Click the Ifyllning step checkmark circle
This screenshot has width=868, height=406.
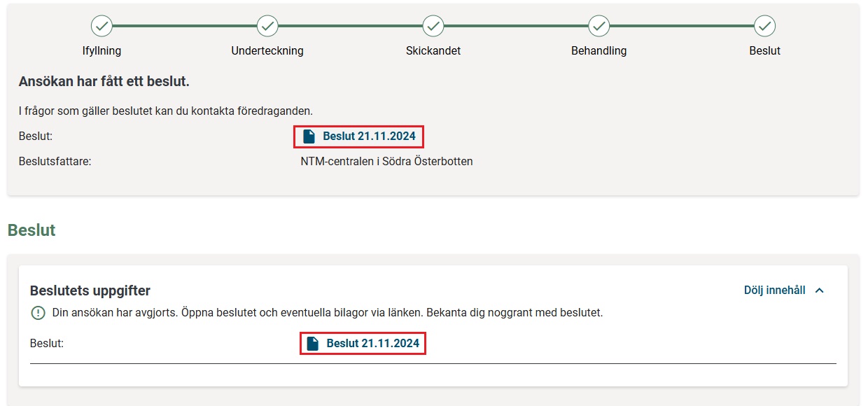pos(102,26)
